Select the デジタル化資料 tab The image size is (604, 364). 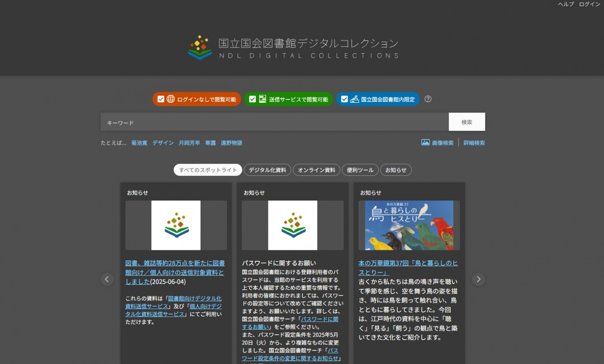pyautogui.click(x=267, y=170)
